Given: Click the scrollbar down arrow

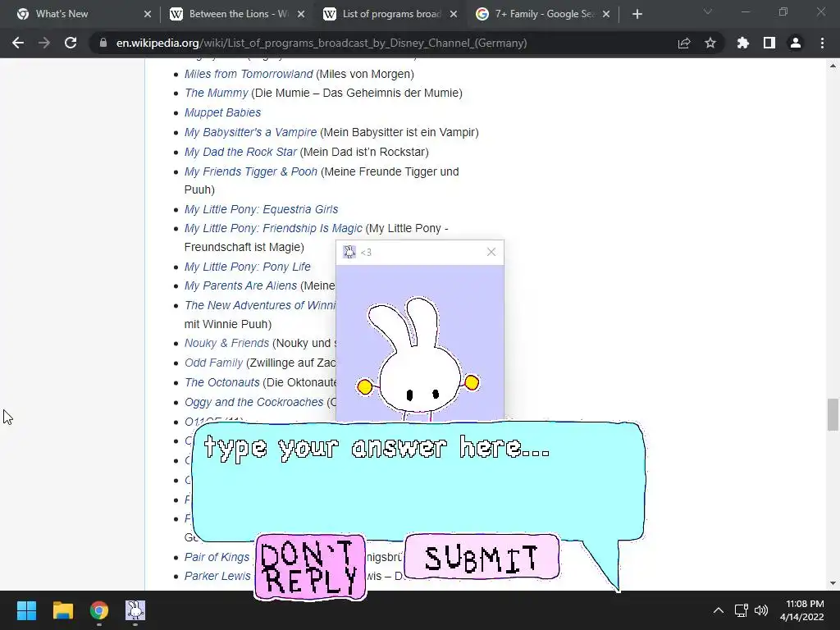Looking at the screenshot, I should click(x=833, y=583).
